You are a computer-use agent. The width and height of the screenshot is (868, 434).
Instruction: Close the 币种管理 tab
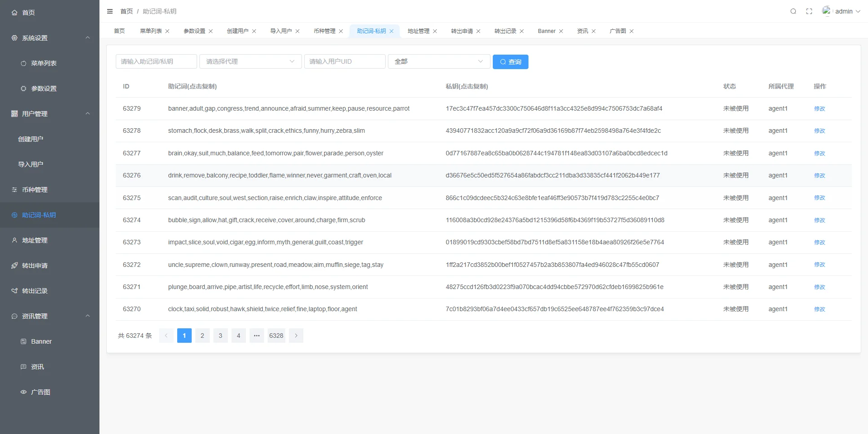pyautogui.click(x=341, y=31)
